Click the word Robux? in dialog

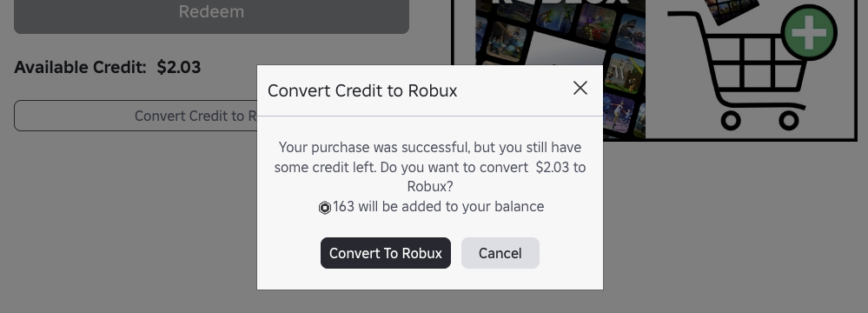point(430,187)
